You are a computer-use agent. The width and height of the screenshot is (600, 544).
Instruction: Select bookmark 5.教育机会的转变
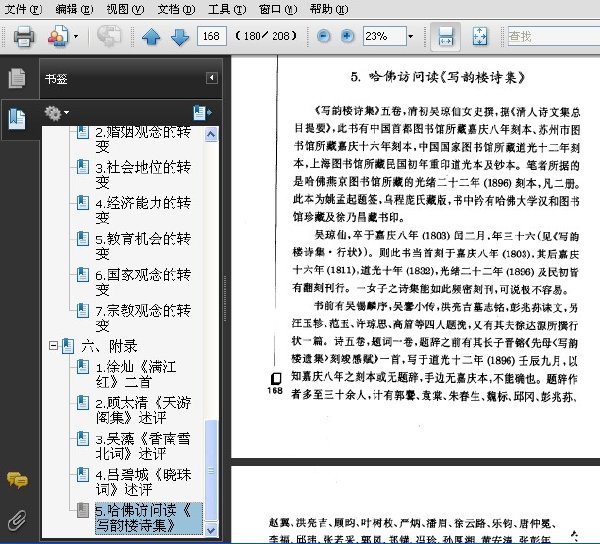tap(143, 246)
